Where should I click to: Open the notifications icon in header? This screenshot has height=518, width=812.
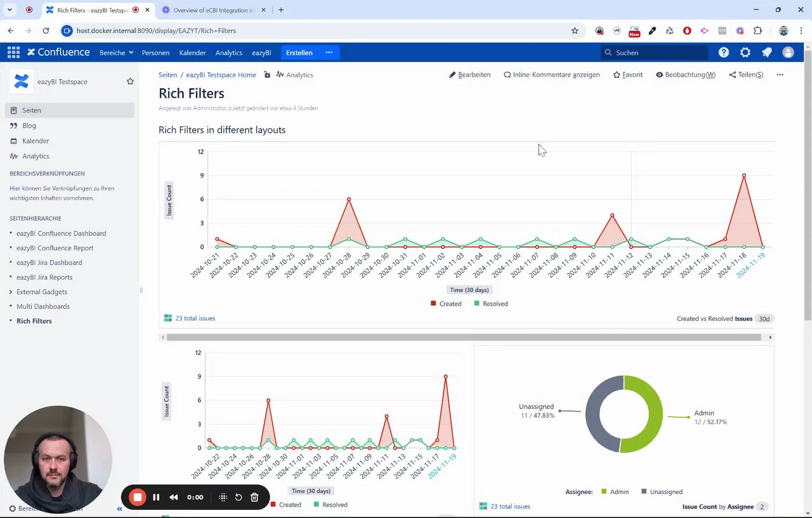point(767,53)
